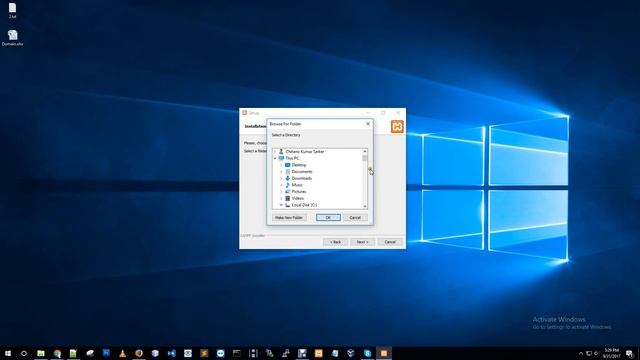The image size is (640, 360).
Task: Select Documents folder in tree
Action: click(x=302, y=171)
